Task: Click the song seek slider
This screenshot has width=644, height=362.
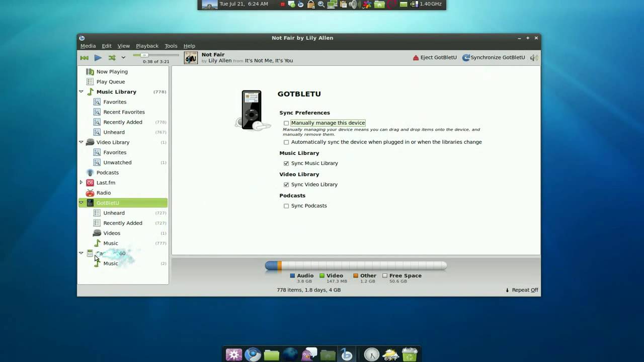Action: 156,55
